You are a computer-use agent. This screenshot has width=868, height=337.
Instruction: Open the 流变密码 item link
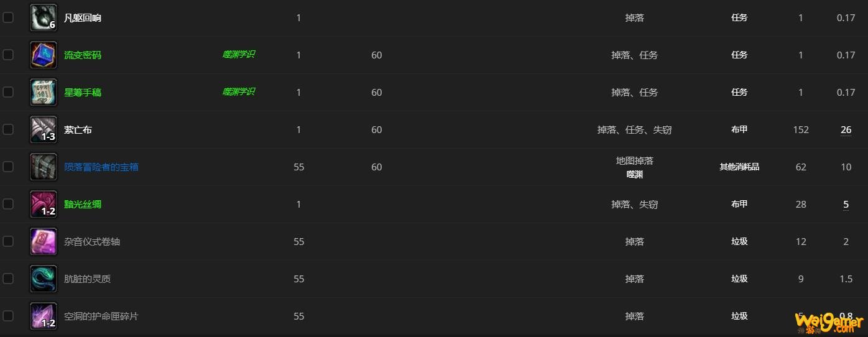click(83, 55)
